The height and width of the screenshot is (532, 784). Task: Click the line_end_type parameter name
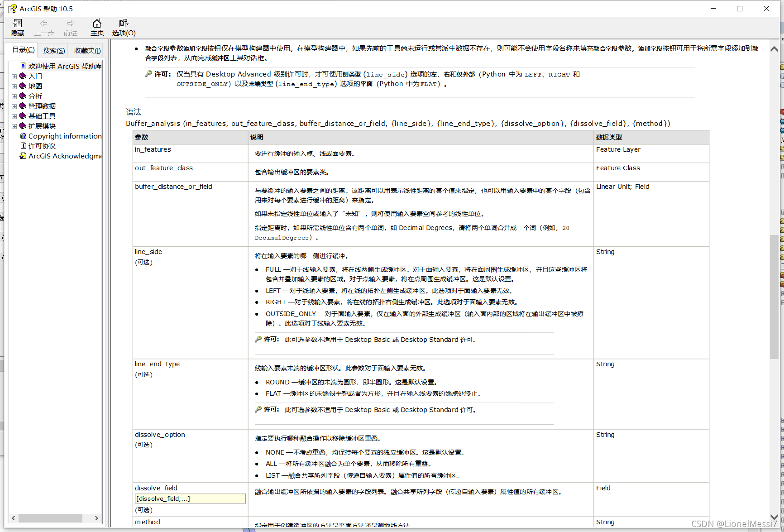click(x=157, y=364)
